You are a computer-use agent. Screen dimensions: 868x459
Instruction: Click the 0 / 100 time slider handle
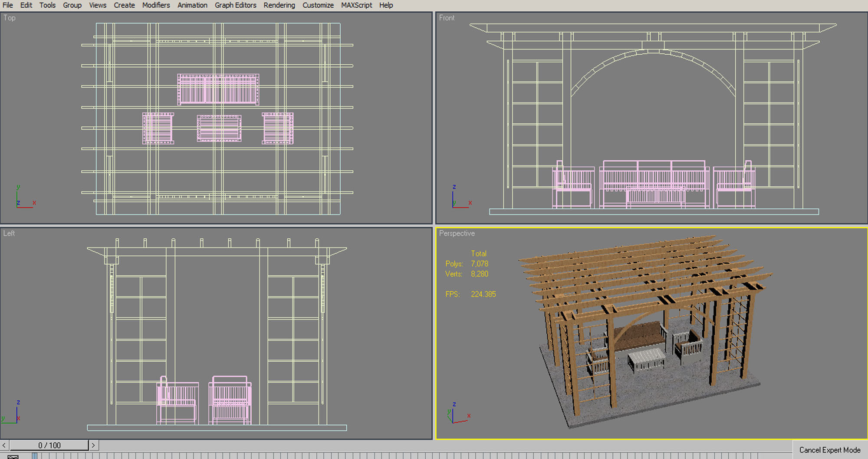49,445
